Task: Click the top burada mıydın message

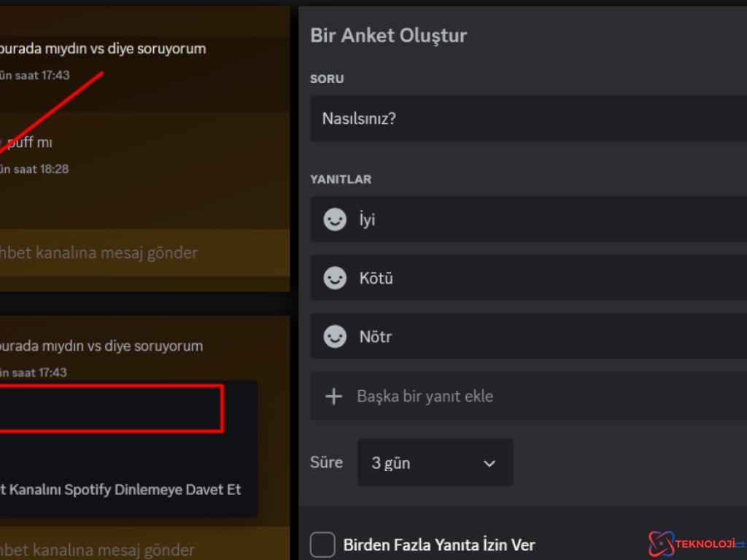Action: [x=102, y=48]
